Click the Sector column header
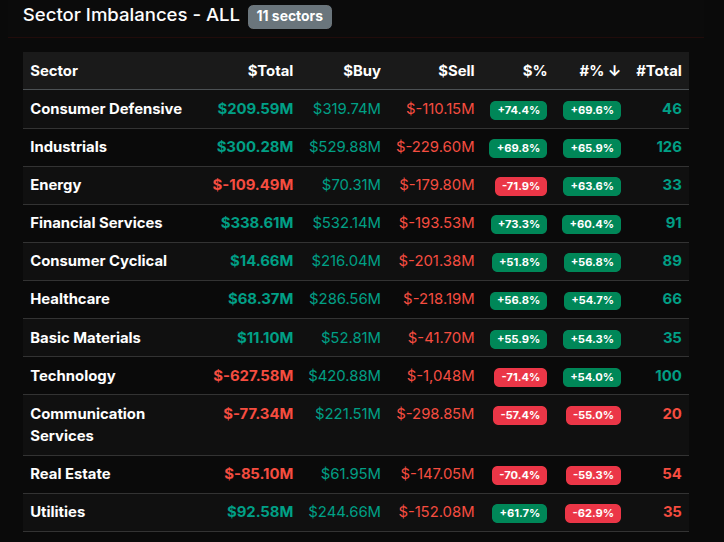Viewport: 724px width, 542px height. pos(54,71)
